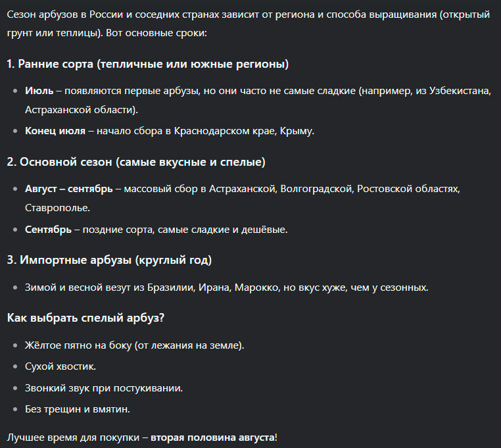
Task: Click the word Ставрополье
Action: 57,208
